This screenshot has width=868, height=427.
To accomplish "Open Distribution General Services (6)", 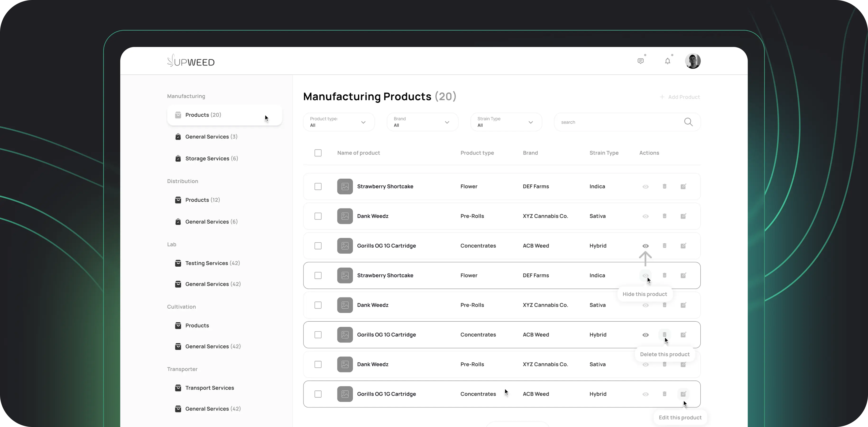I will pos(206,222).
